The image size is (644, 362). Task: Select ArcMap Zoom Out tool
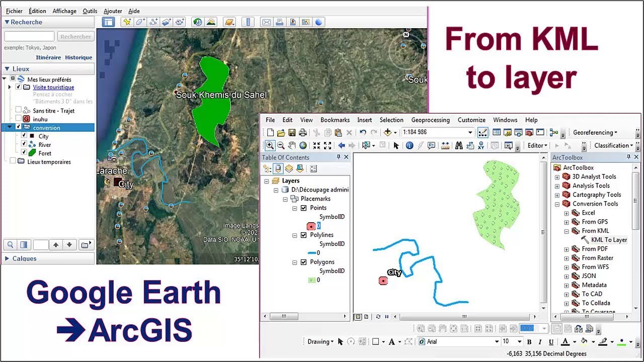point(281,146)
